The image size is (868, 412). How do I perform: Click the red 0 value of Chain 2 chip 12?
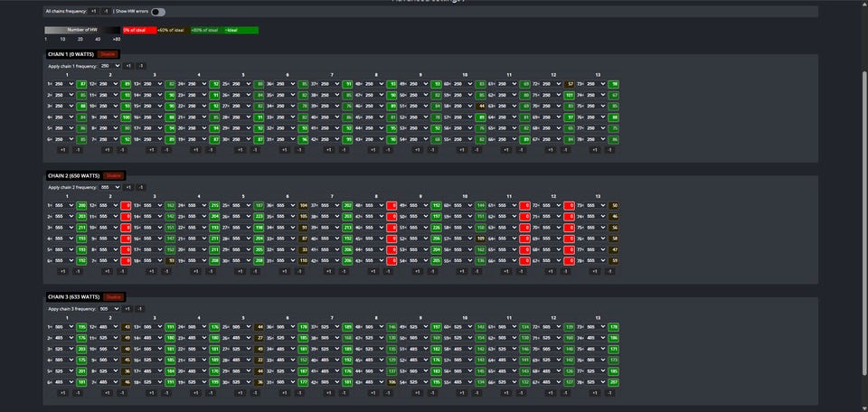[126, 206]
